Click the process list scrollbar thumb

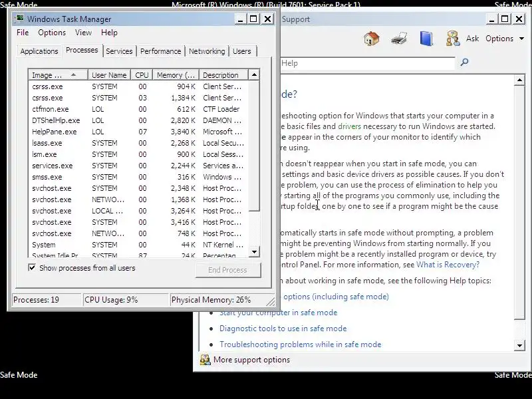pos(254,146)
